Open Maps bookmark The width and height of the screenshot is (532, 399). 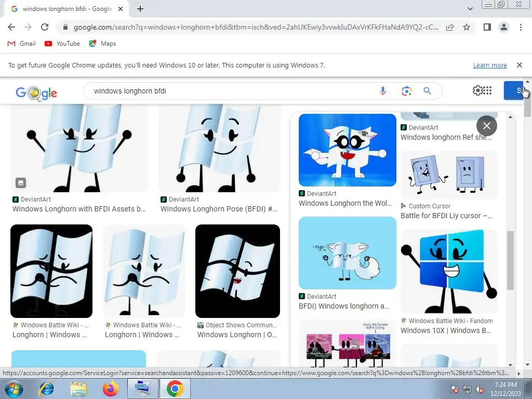click(x=102, y=44)
